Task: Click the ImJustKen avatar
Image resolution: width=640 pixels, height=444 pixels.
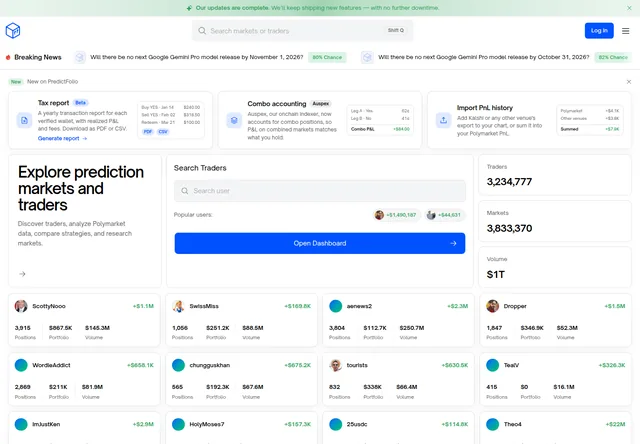Action: click(21, 424)
